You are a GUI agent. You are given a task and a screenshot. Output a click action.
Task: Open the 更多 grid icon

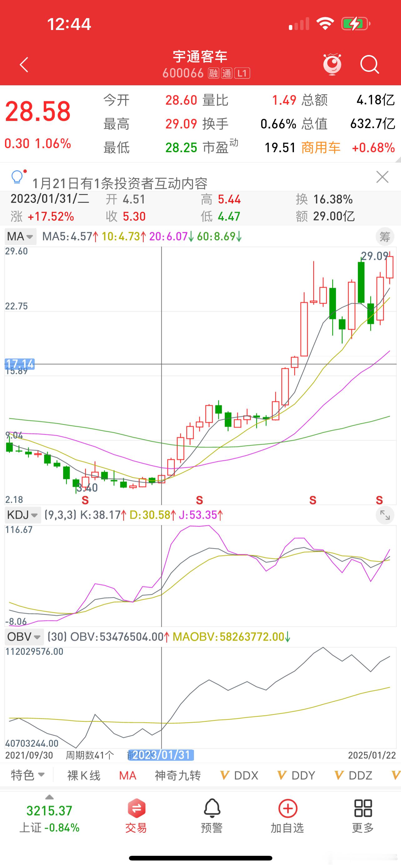pyautogui.click(x=363, y=808)
